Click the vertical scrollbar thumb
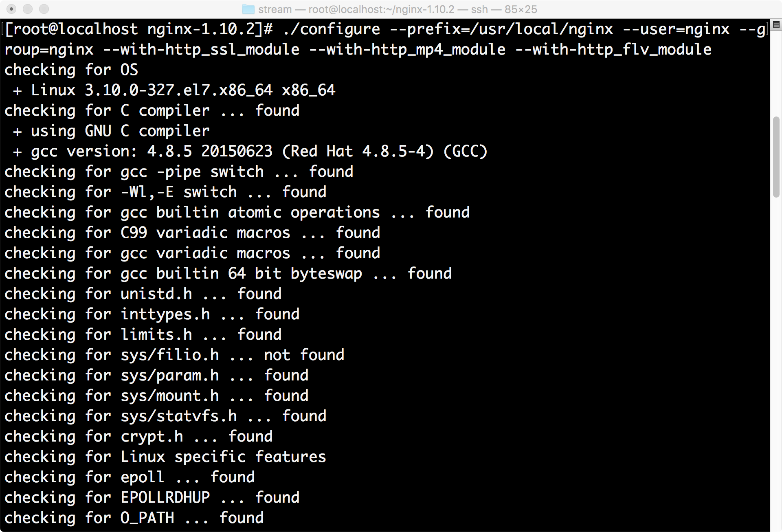This screenshot has height=532, width=782. [x=776, y=157]
